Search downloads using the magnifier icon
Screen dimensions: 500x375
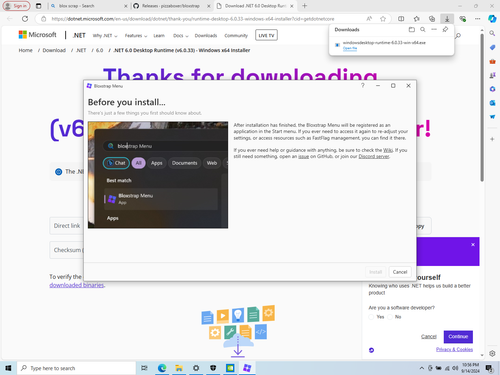[423, 30]
